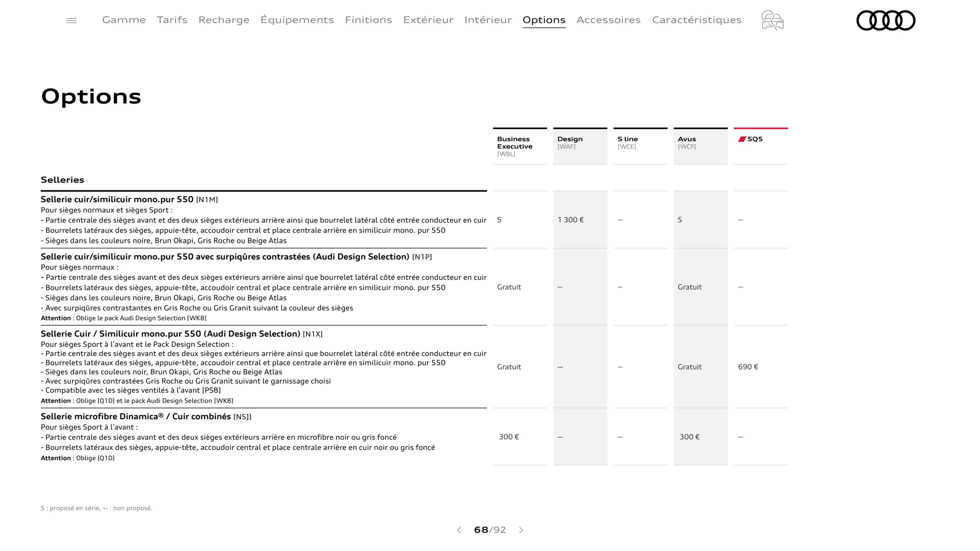Click 'S' for N1M in Business Executive
980x551 pixels.
tap(499, 220)
